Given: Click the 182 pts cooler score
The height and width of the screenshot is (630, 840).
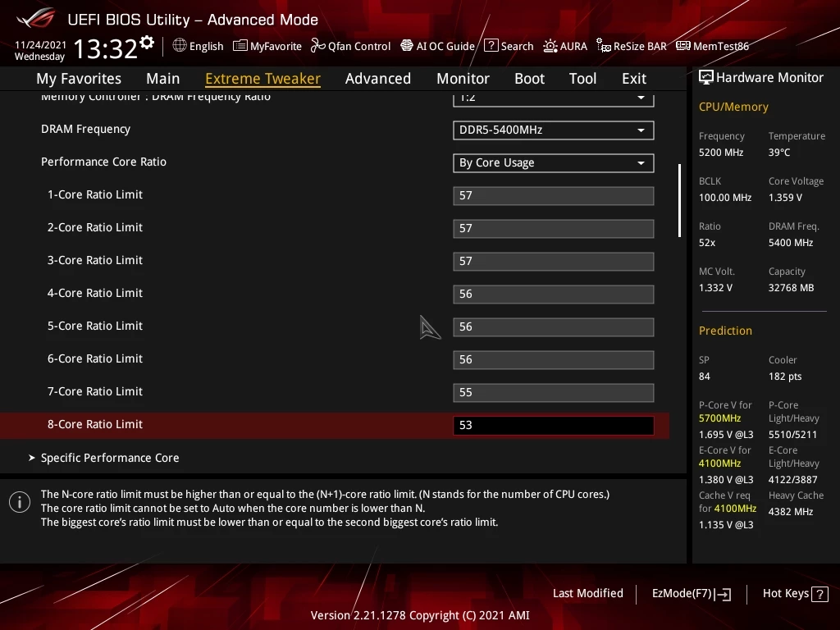Looking at the screenshot, I should (x=785, y=377).
